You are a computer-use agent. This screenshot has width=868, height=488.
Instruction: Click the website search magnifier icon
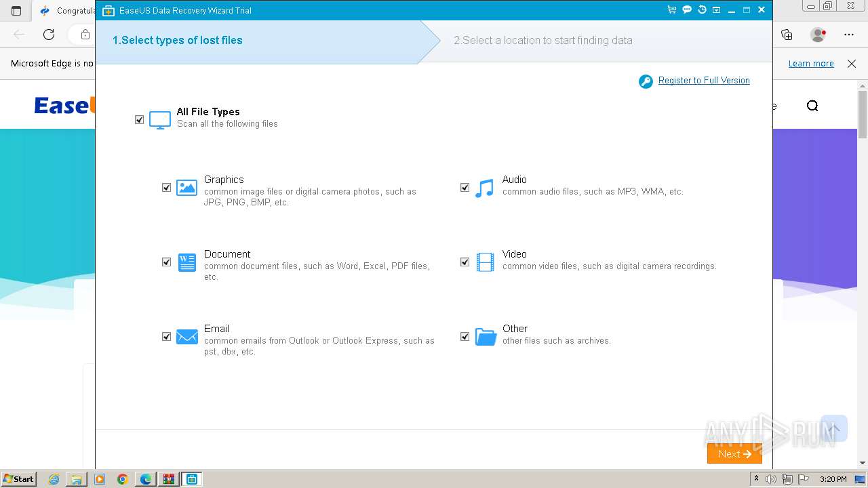812,106
